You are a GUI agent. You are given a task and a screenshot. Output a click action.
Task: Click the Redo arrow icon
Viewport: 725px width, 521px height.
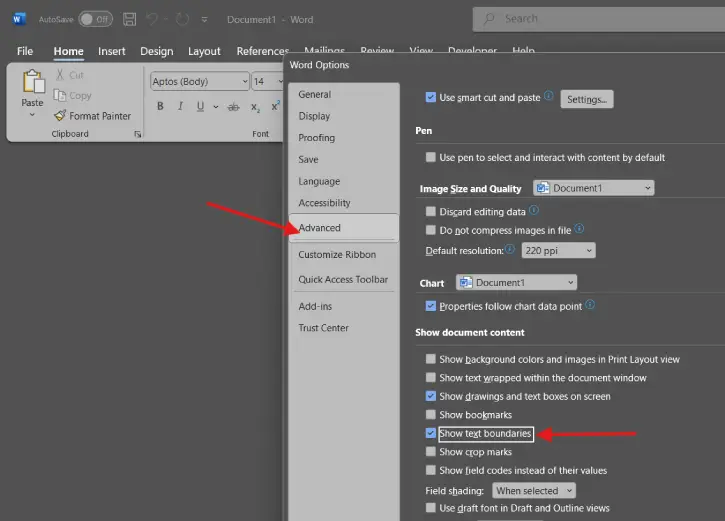coord(182,19)
